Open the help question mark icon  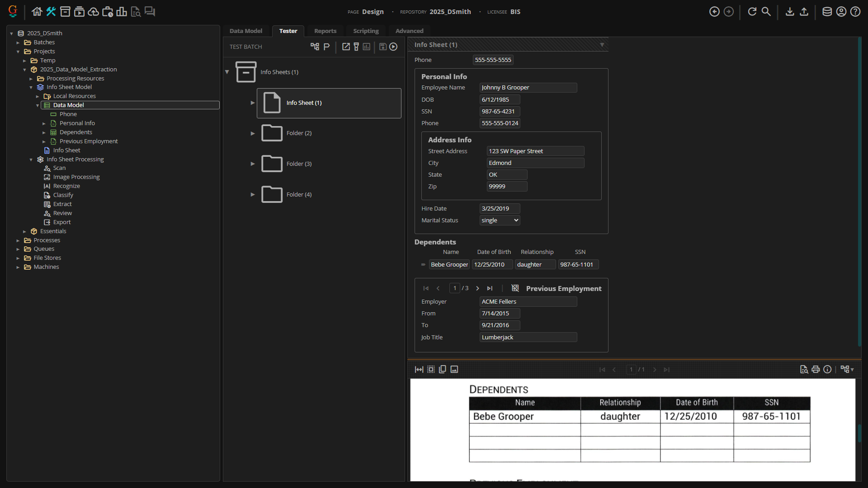click(855, 12)
